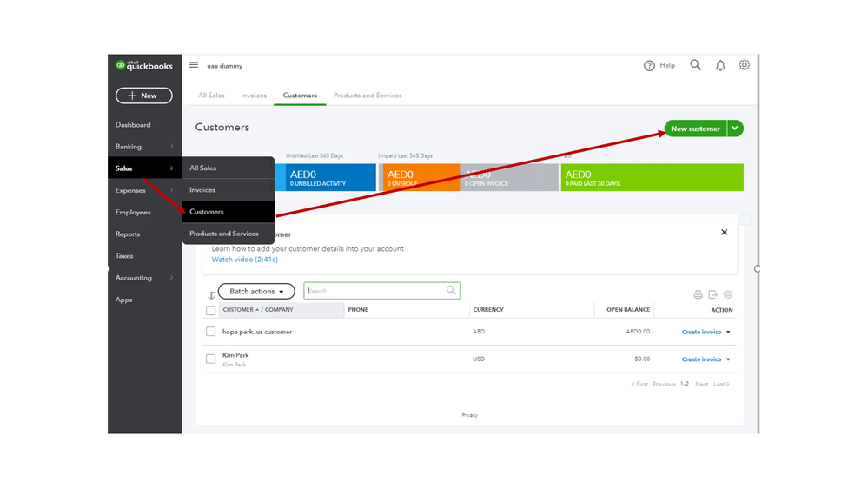Sort by Phone column header
Viewport: 868px width, 488px height.
point(358,310)
